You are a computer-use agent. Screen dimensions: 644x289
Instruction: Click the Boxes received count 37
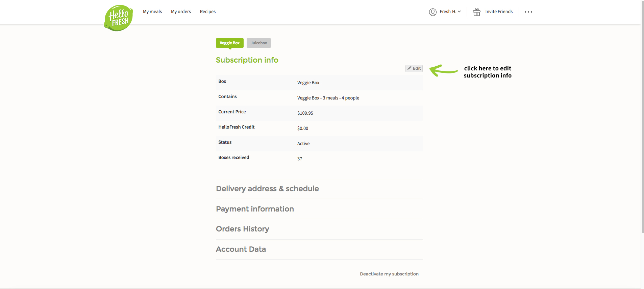coord(300,159)
